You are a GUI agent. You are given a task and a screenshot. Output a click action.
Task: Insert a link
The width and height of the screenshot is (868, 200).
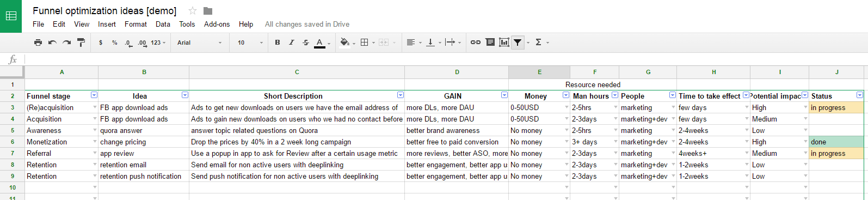click(x=476, y=43)
